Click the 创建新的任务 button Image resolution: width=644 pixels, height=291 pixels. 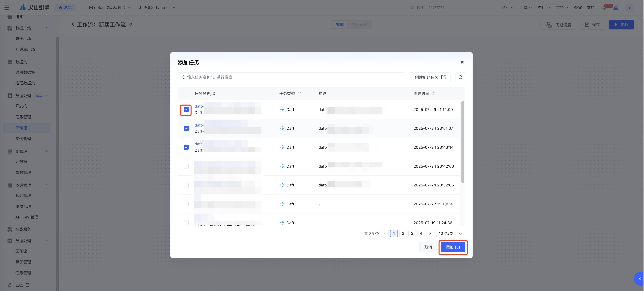click(x=430, y=77)
